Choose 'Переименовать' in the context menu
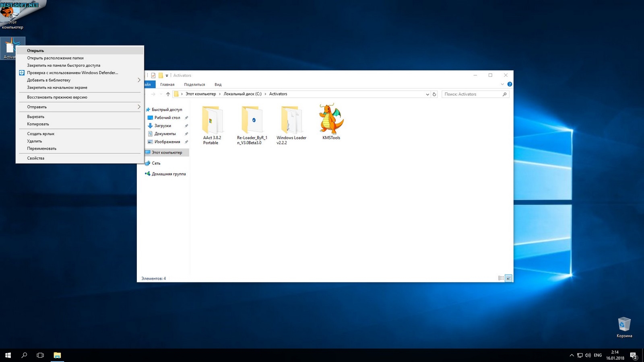Viewport: 644px width, 362px height. click(80, 148)
